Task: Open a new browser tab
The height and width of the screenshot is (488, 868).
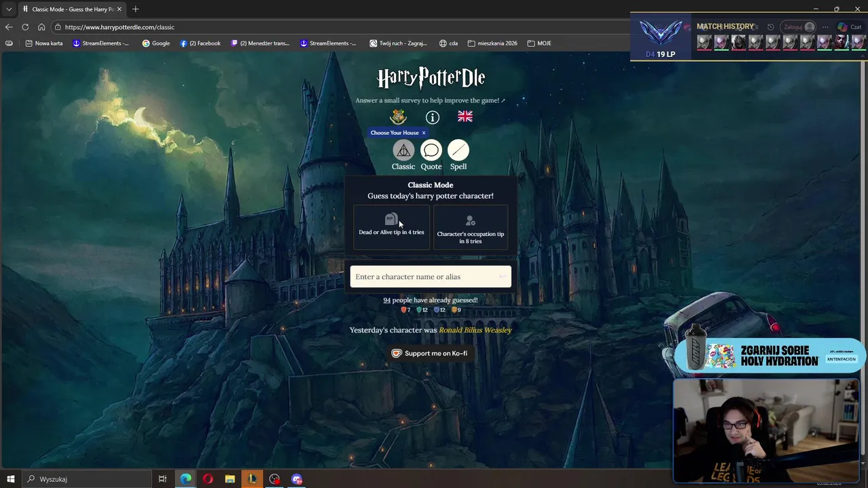Action: coord(136,9)
